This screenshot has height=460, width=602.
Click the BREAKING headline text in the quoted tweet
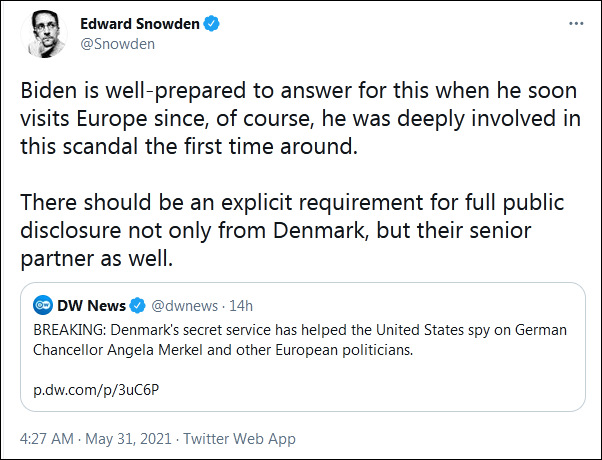300,329
